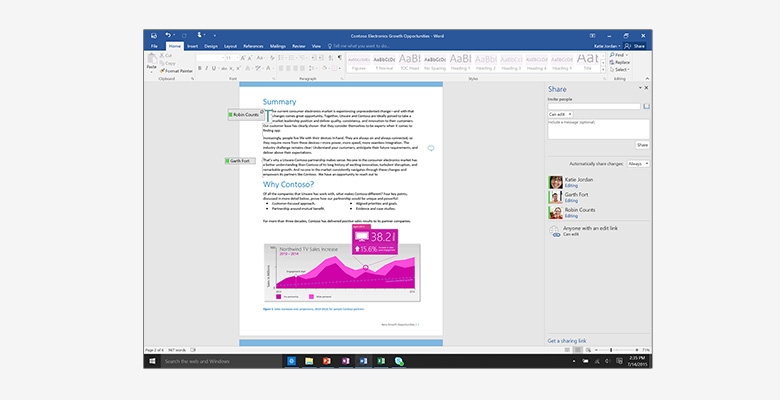The width and height of the screenshot is (780, 400).
Task: Click Replace in the Editing group
Action: pyautogui.click(x=620, y=62)
